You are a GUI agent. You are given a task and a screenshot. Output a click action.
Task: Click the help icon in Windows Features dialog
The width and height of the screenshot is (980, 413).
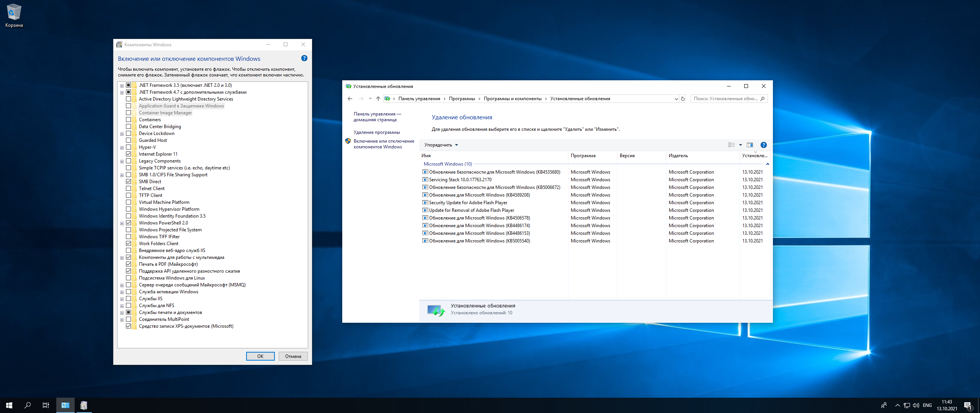click(304, 59)
